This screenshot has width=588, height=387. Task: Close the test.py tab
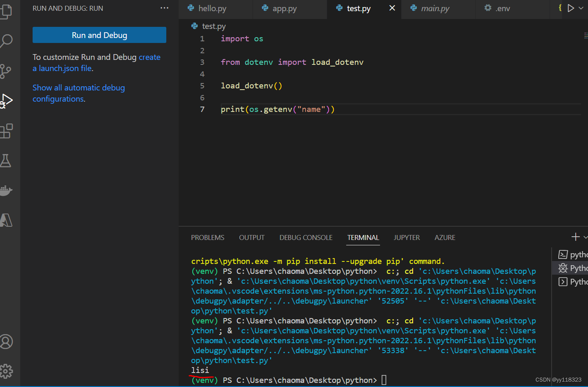pos(392,8)
